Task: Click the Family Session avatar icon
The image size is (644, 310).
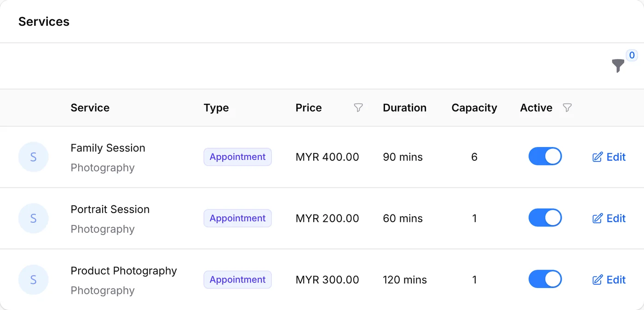Action: click(x=33, y=157)
